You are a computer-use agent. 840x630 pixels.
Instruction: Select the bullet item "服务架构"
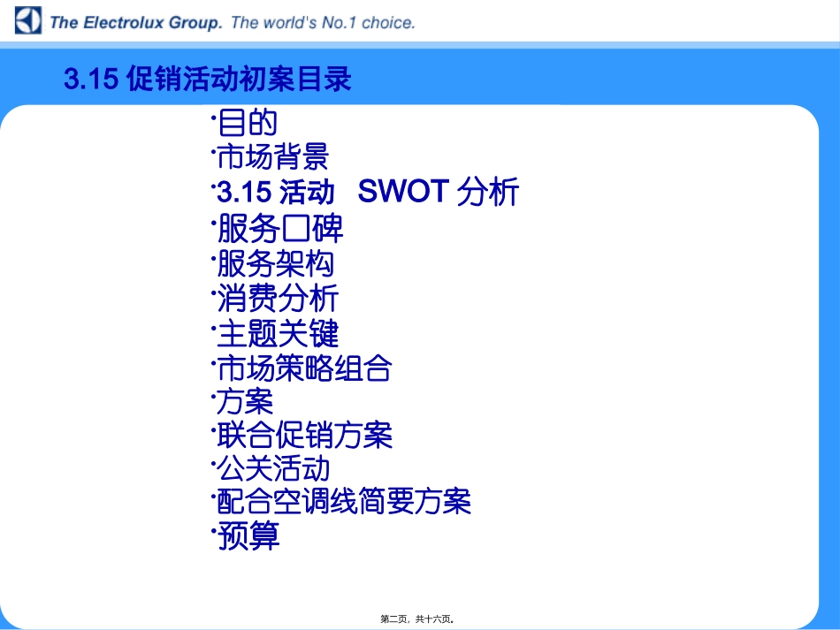(x=276, y=263)
